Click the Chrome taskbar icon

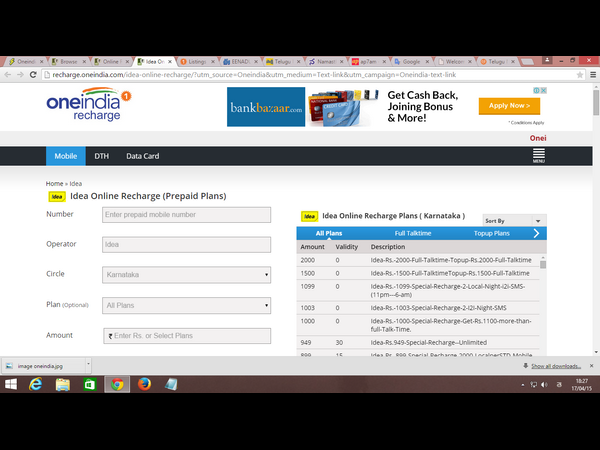click(117, 384)
